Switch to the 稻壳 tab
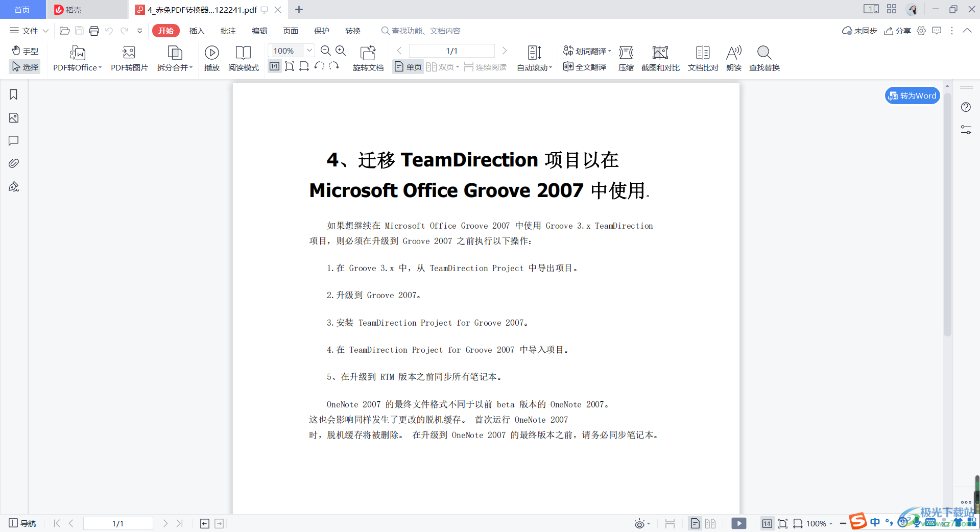 point(87,10)
